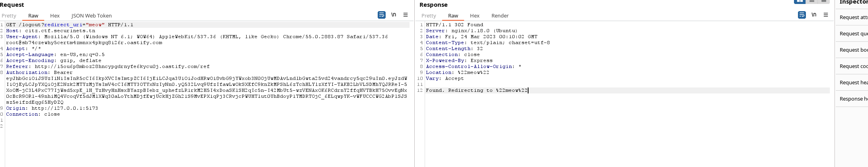The image size is (868, 167).
Task: Toggle word wrap in Request panel
Action: tap(381, 15)
